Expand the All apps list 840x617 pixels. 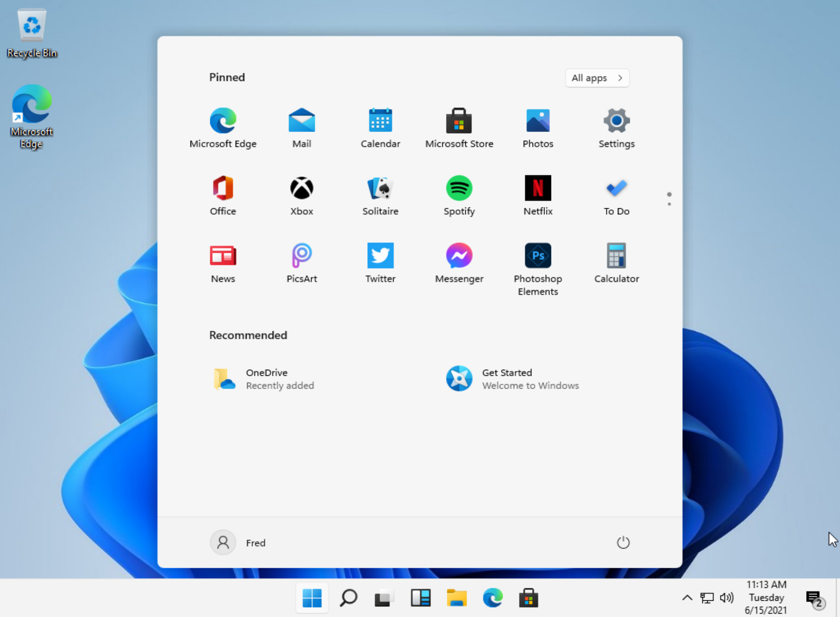tap(597, 78)
